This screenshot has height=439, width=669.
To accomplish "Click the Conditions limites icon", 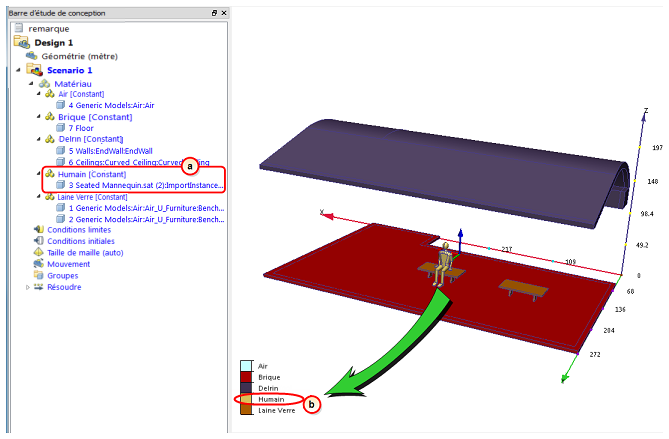I will pyautogui.click(x=39, y=230).
